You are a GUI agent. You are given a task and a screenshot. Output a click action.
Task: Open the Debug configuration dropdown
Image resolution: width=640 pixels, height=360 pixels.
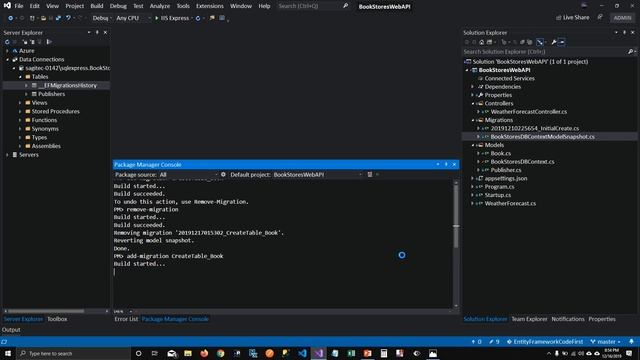102,18
